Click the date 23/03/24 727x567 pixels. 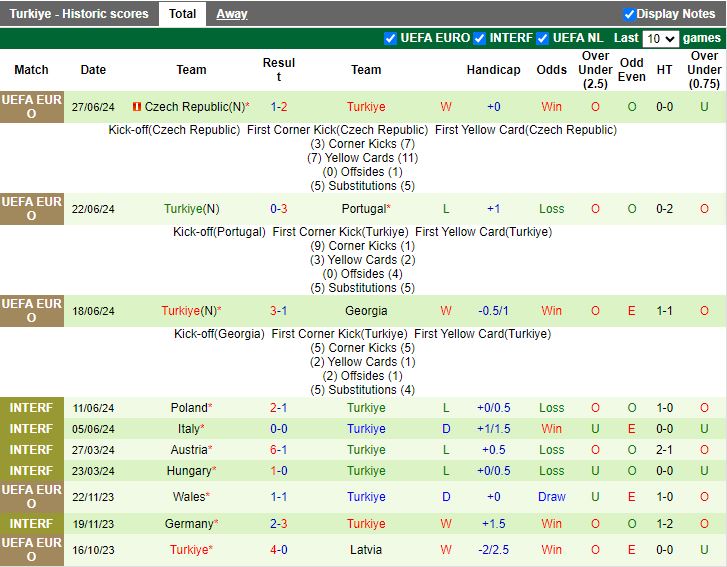pyautogui.click(x=93, y=471)
